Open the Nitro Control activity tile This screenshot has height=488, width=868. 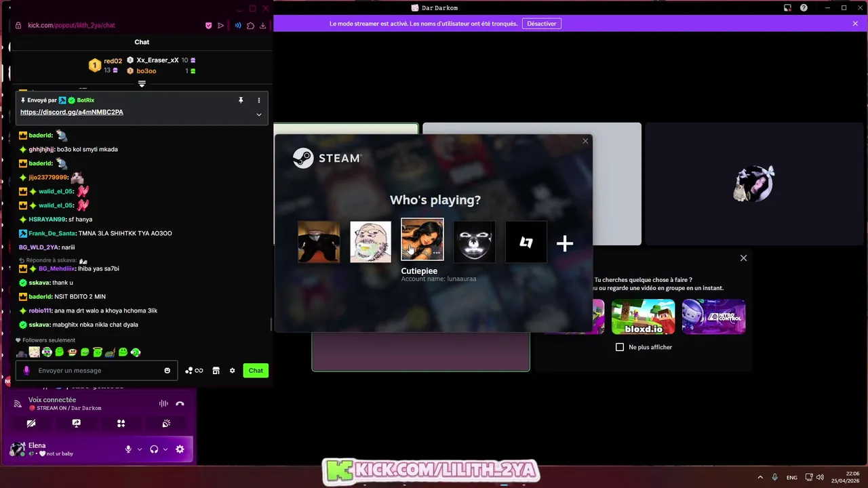point(714,317)
